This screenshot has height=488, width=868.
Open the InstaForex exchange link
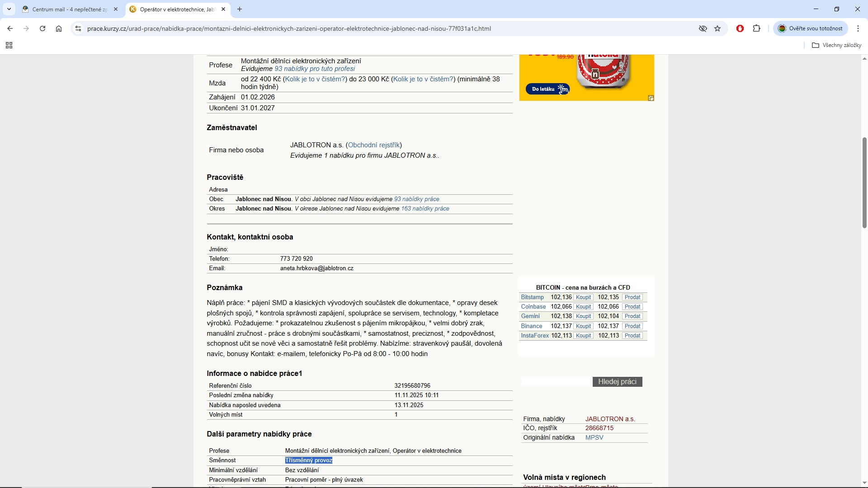click(535, 336)
